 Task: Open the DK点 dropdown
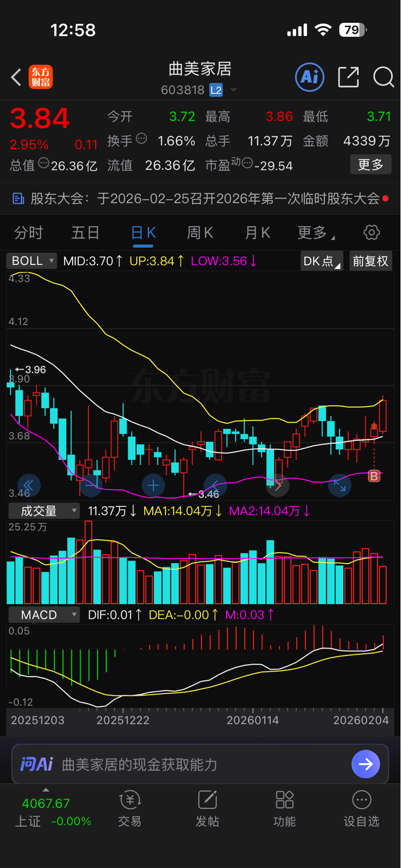(321, 261)
